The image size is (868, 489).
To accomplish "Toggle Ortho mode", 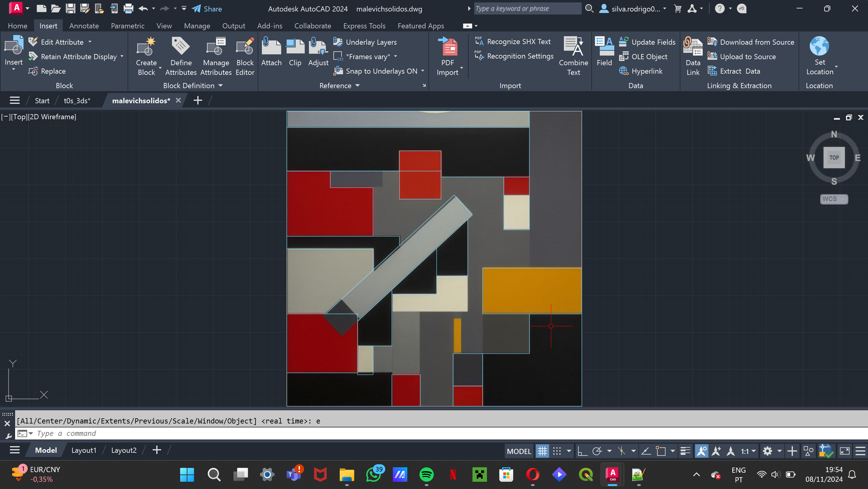I will (x=582, y=451).
